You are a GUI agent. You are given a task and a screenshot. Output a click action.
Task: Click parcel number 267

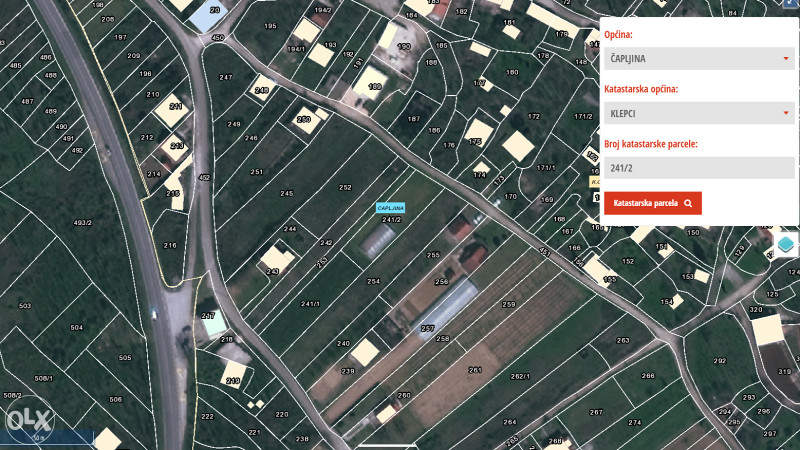[x=596, y=412]
